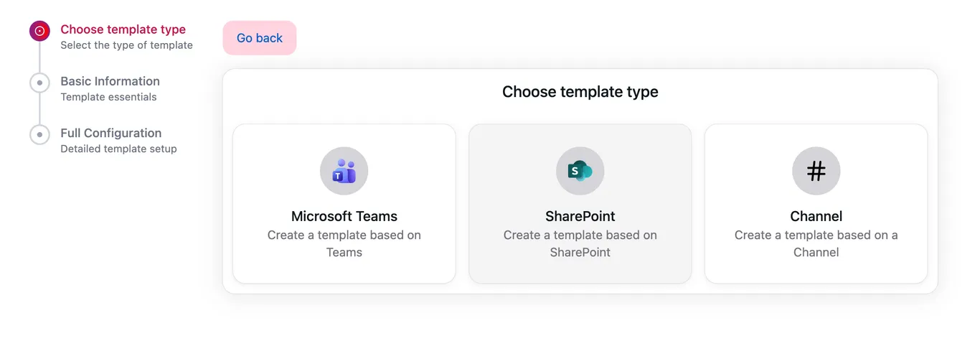Open the Choose template type step label
This screenshot has height=341, width=980.
tap(123, 29)
